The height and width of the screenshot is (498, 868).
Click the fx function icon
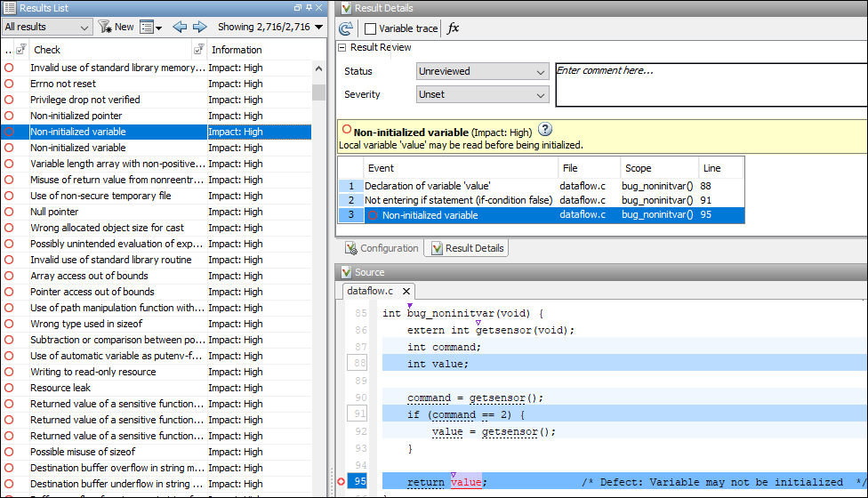(453, 28)
